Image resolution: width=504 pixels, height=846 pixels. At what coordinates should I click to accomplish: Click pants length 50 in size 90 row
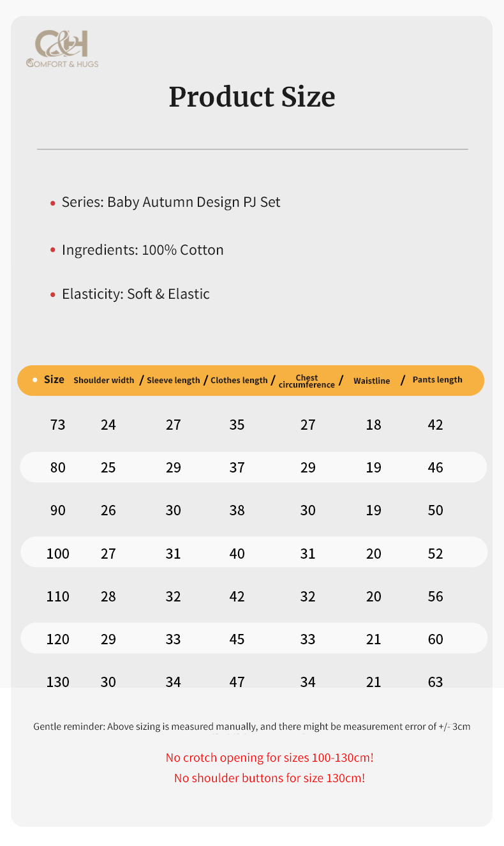436,510
